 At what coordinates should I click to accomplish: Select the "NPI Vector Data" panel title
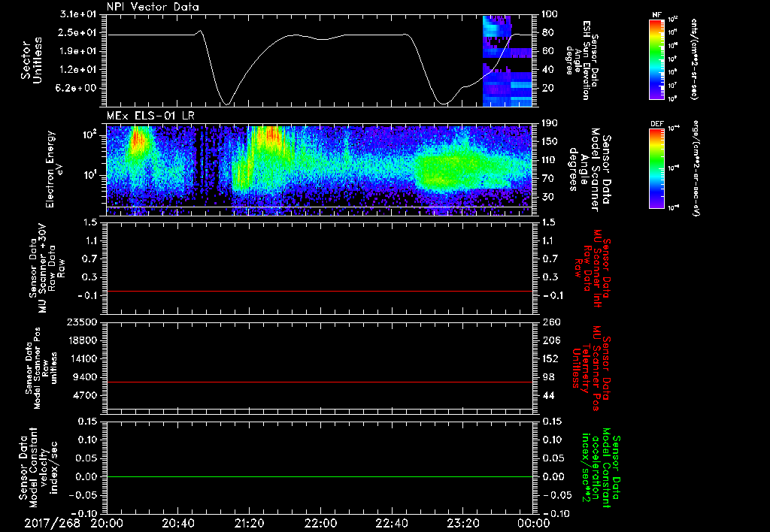153,7
